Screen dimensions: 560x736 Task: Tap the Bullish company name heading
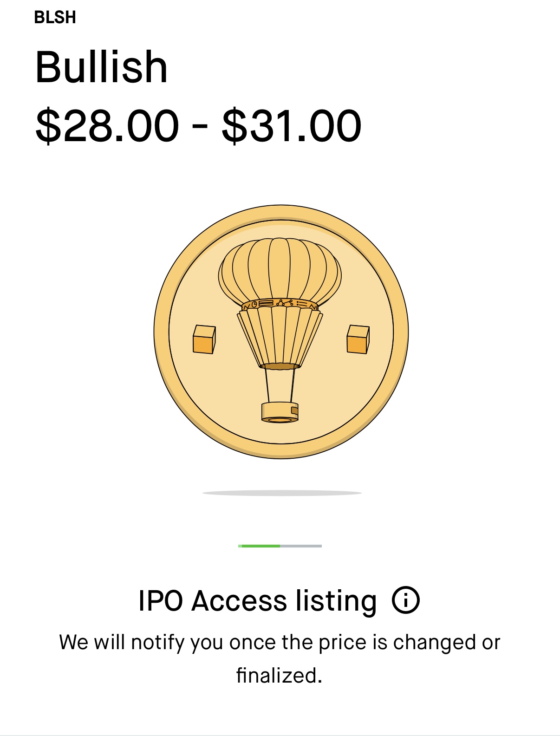[x=101, y=67]
